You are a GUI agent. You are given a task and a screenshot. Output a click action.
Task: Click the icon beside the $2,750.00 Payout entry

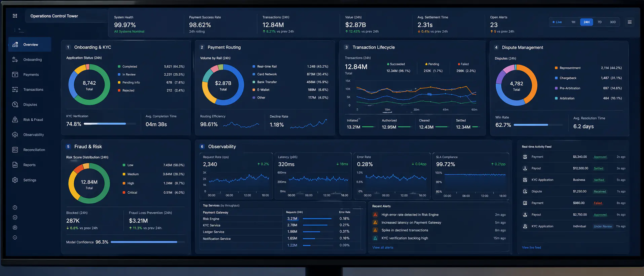[x=525, y=215]
